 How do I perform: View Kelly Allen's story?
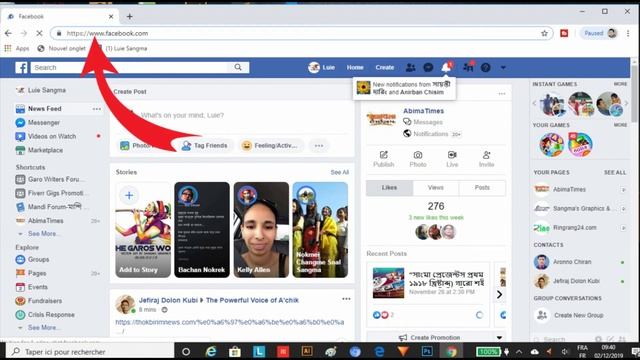point(261,230)
